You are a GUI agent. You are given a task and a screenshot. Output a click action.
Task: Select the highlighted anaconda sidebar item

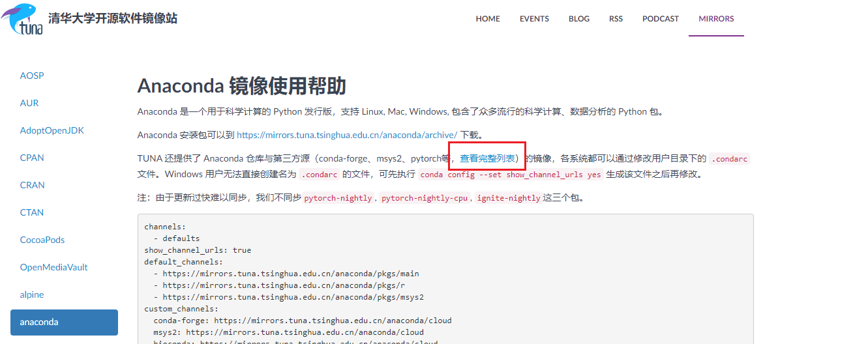(64, 322)
